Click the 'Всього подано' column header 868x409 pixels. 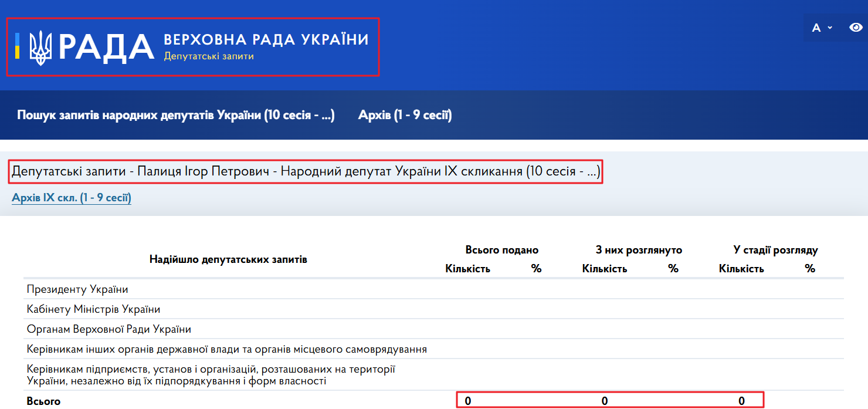[x=502, y=250]
